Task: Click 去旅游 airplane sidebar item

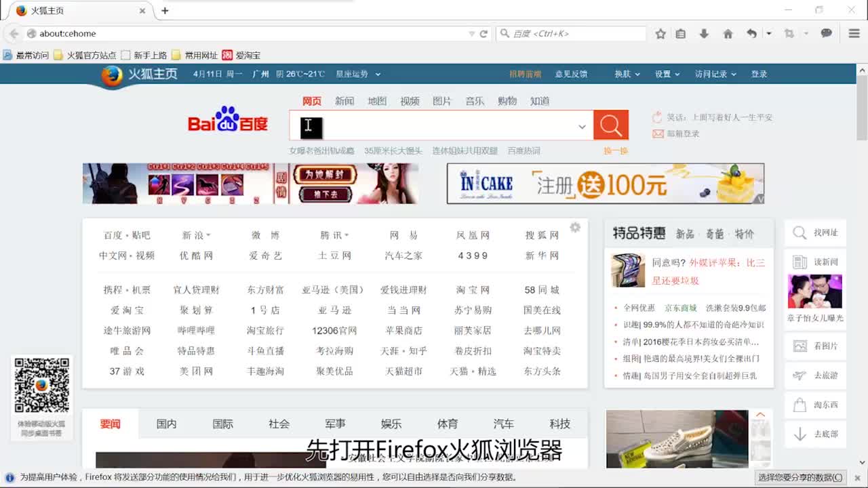Action: point(815,375)
